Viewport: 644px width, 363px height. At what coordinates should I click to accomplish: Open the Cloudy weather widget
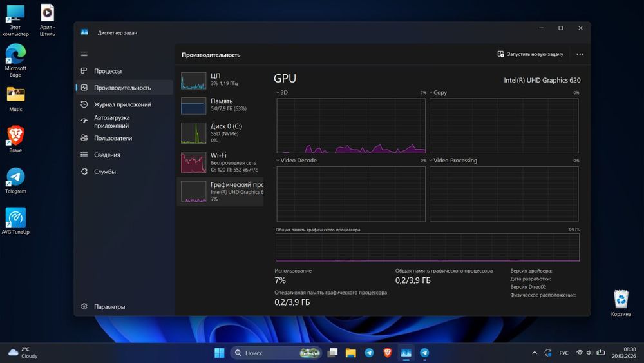(x=23, y=353)
